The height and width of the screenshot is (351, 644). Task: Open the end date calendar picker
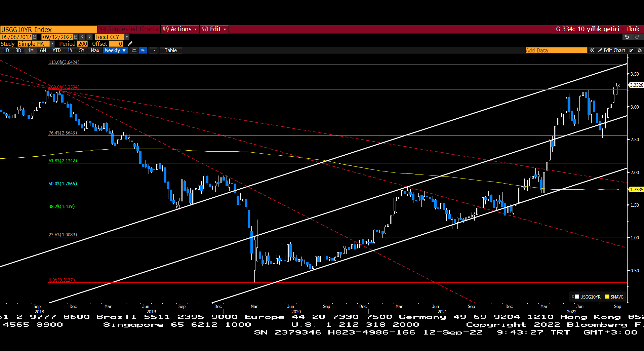(x=76, y=37)
